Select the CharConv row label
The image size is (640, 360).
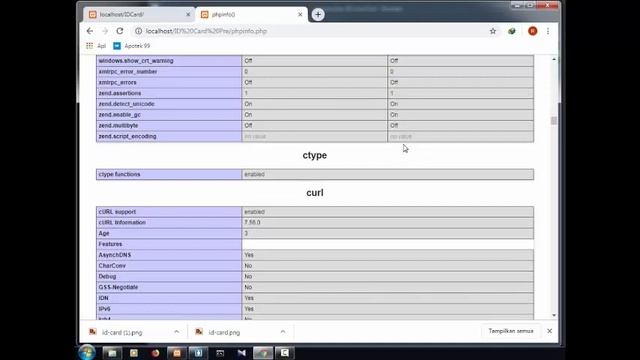click(x=112, y=266)
